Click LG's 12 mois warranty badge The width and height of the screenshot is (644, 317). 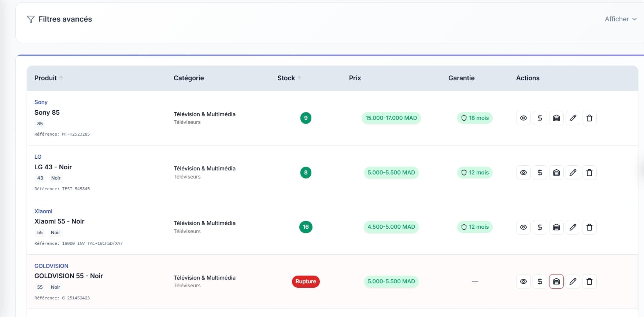point(475,173)
